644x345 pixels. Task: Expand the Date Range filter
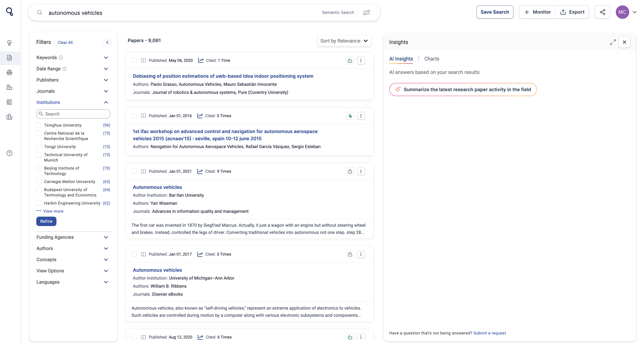pos(106,69)
